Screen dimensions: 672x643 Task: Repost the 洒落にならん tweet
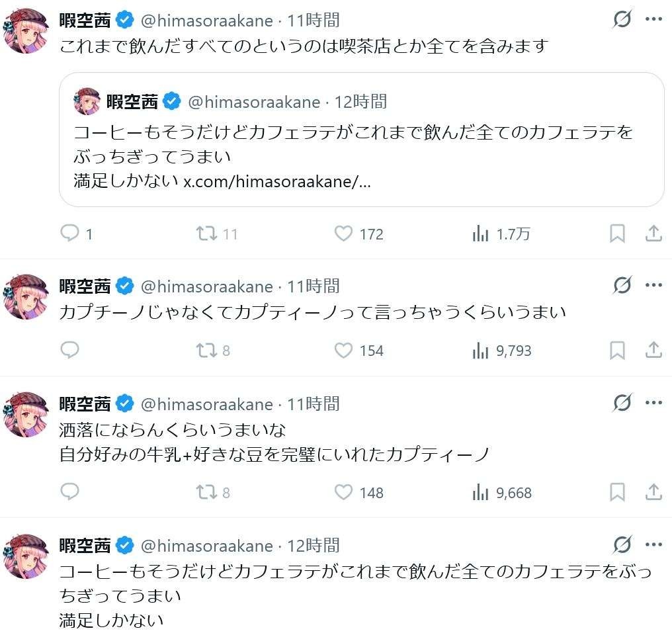tap(208, 492)
